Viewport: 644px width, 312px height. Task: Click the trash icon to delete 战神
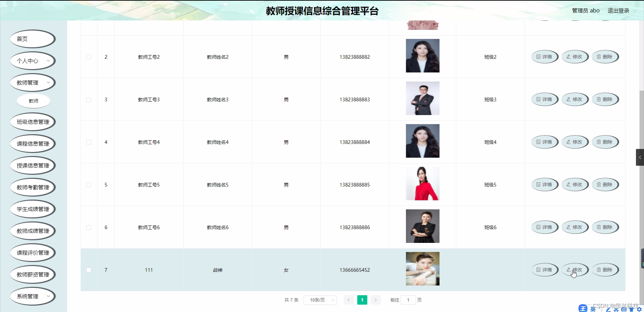coord(598,270)
